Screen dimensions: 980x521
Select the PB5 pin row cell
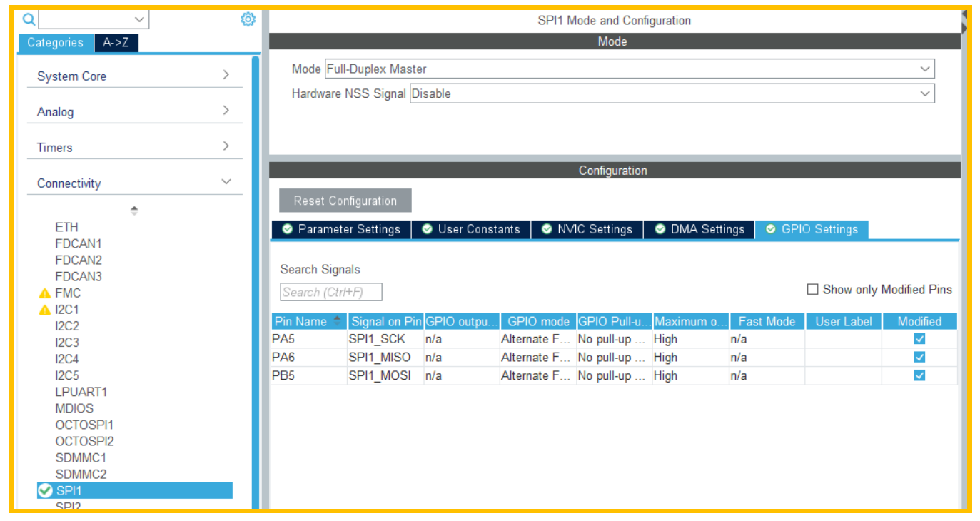click(x=309, y=375)
